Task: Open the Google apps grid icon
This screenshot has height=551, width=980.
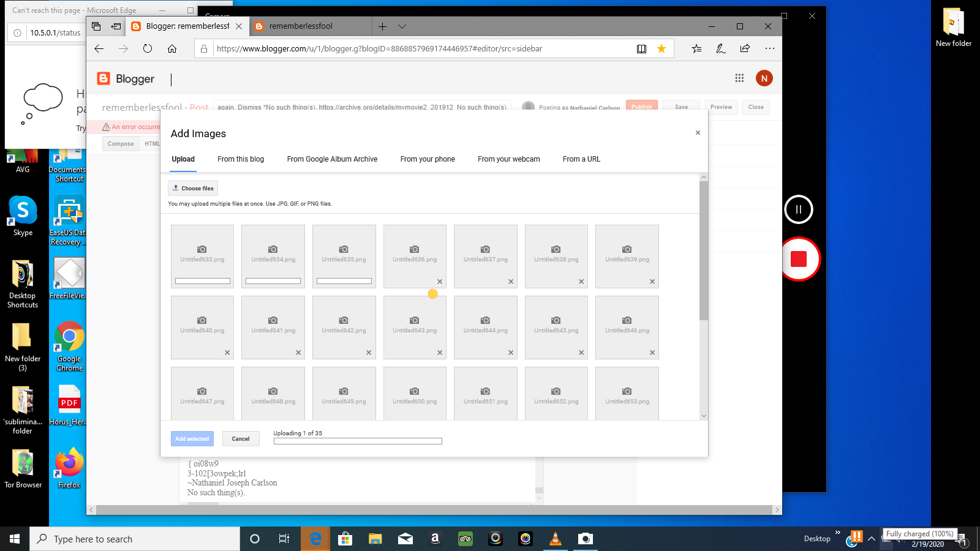Action: 739,78
